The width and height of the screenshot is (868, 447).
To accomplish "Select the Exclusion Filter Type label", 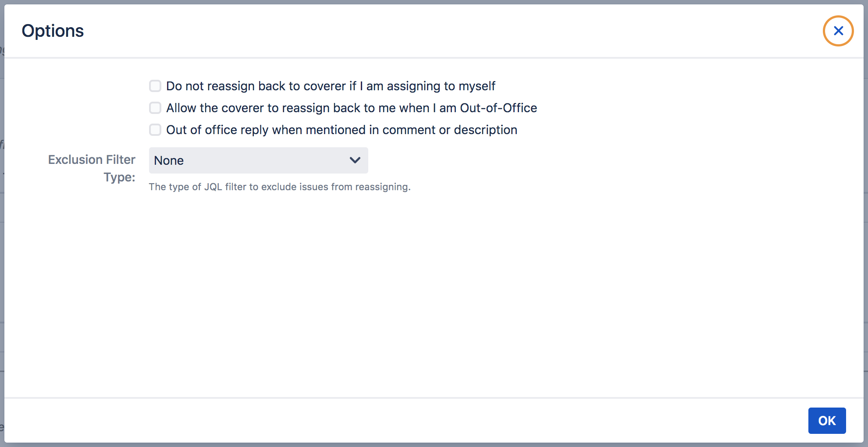I will tap(92, 168).
